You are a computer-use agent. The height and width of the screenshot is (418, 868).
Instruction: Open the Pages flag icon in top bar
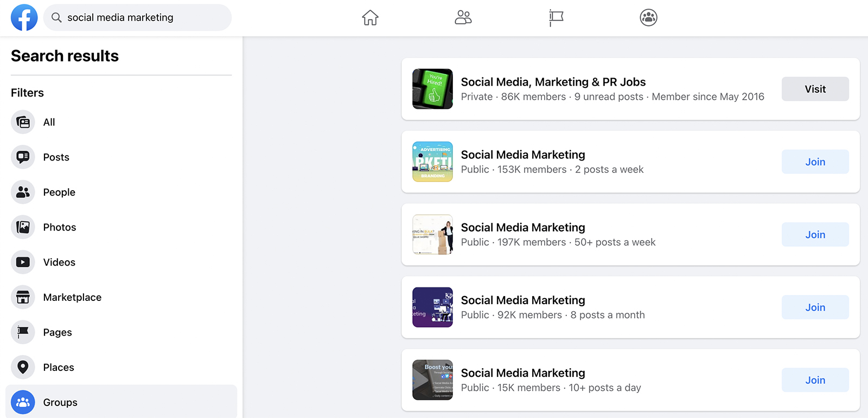click(x=556, y=17)
